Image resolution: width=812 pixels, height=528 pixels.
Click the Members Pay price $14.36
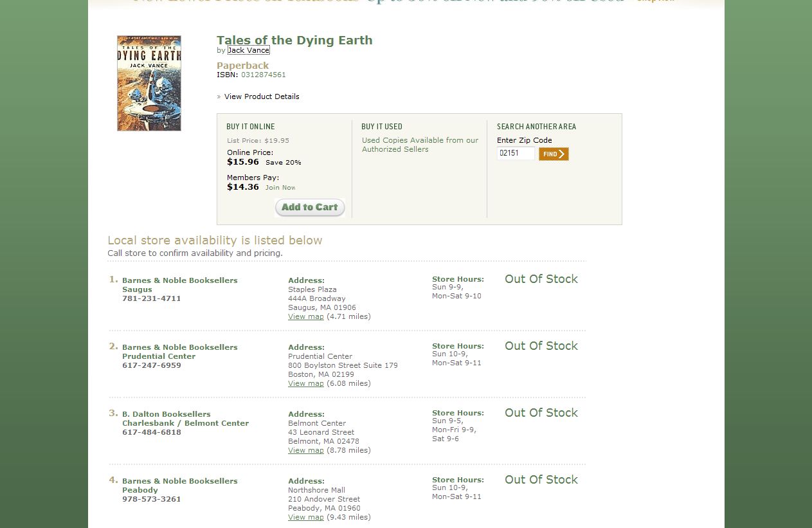(243, 187)
